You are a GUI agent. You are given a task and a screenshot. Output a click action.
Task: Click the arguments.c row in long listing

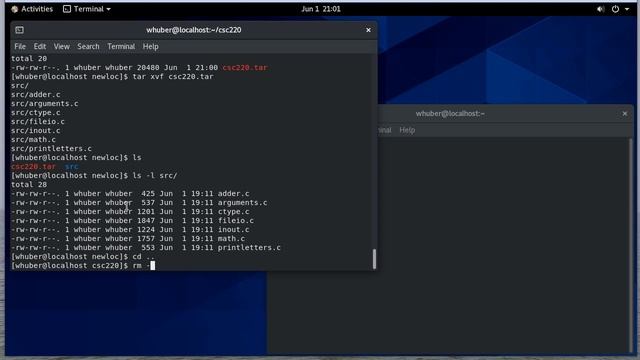click(x=139, y=202)
